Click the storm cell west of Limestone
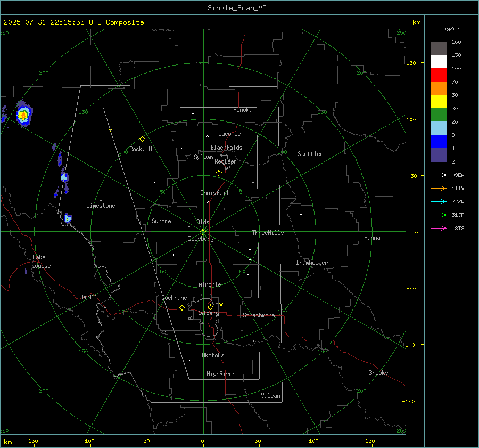Viewport: 479px width, 448px height. (x=68, y=218)
